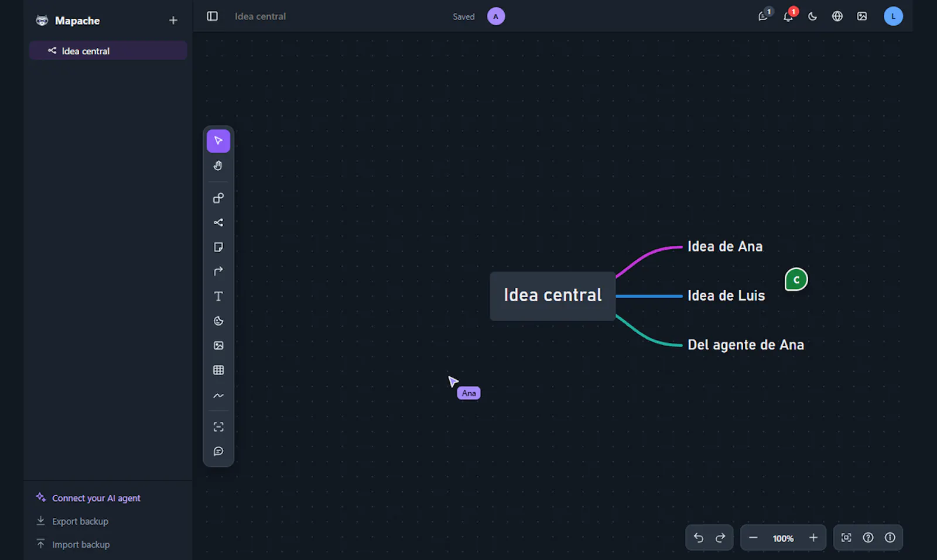This screenshot has height=560, width=937.
Task: Select Del agente de Ana branch
Action: (x=746, y=345)
